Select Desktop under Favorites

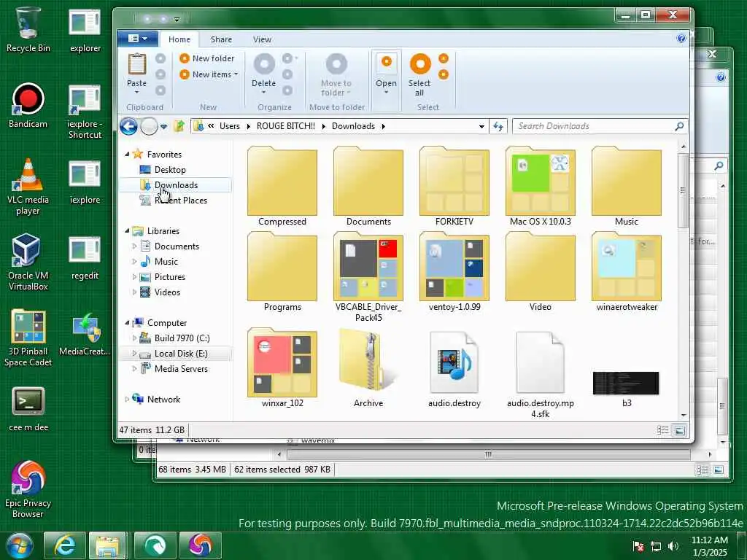[170, 169]
